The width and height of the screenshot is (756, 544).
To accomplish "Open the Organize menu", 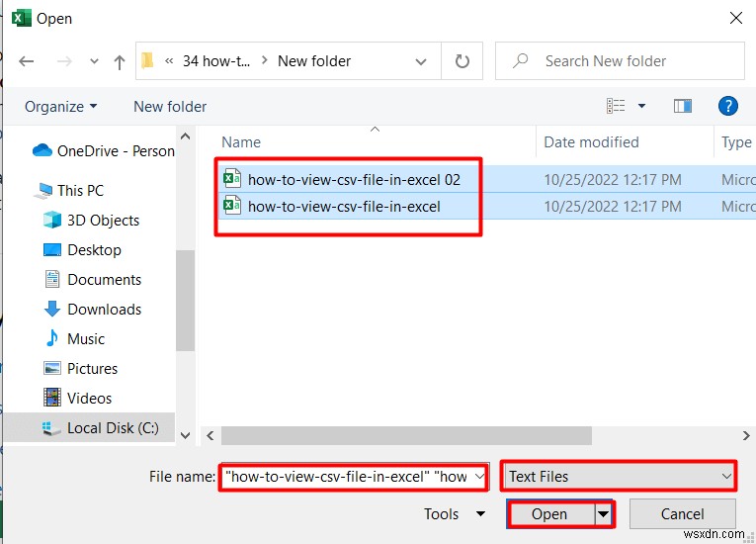I will coord(60,106).
